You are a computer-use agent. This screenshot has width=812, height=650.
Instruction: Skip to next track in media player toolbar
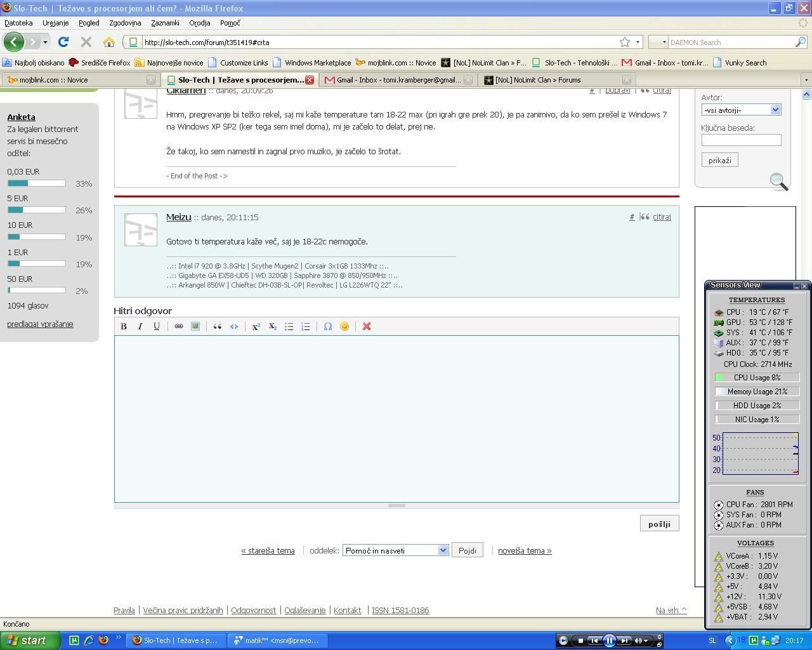(624, 640)
